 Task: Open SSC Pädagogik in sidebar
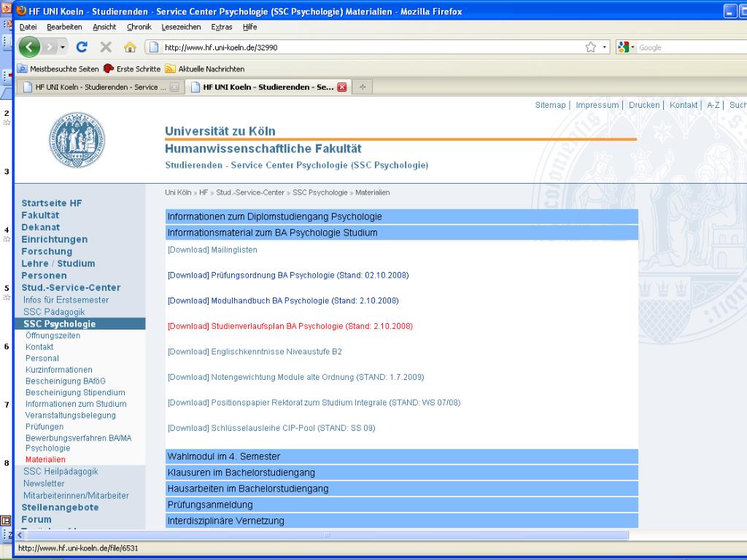coord(54,312)
